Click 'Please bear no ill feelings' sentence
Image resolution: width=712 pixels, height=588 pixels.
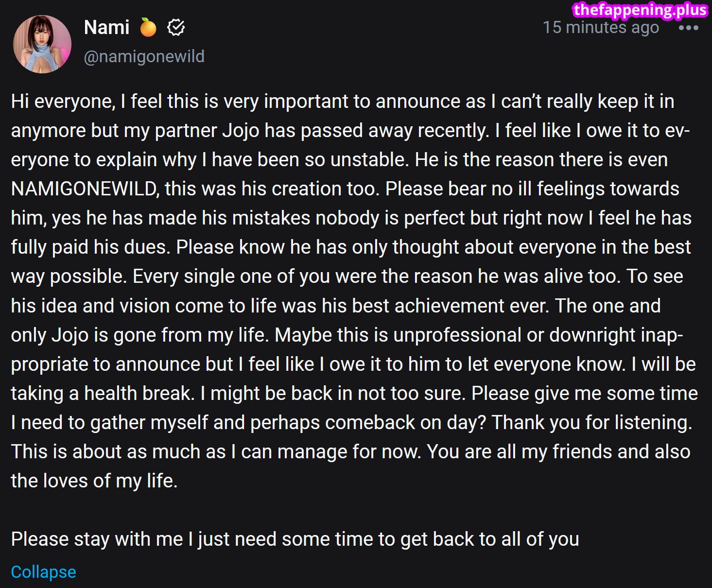click(x=532, y=189)
